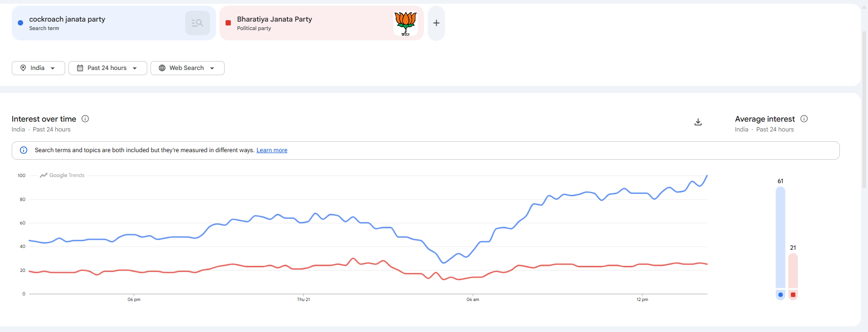The image size is (868, 332).
Task: Add a comparison with the plus button
Action: pyautogui.click(x=436, y=23)
